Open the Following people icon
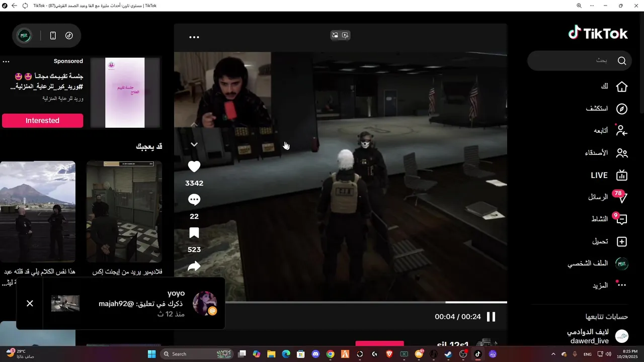This screenshot has height=362, width=644. click(622, 131)
